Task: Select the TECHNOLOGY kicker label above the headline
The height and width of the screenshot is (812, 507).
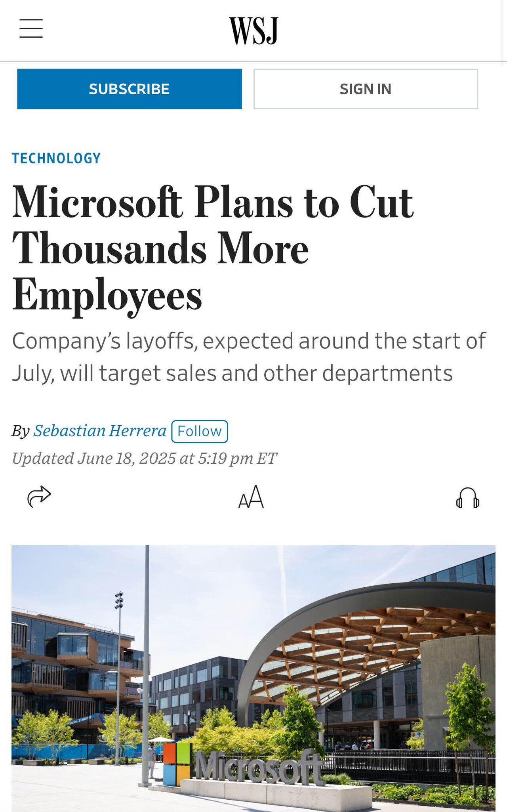Action: click(55, 158)
